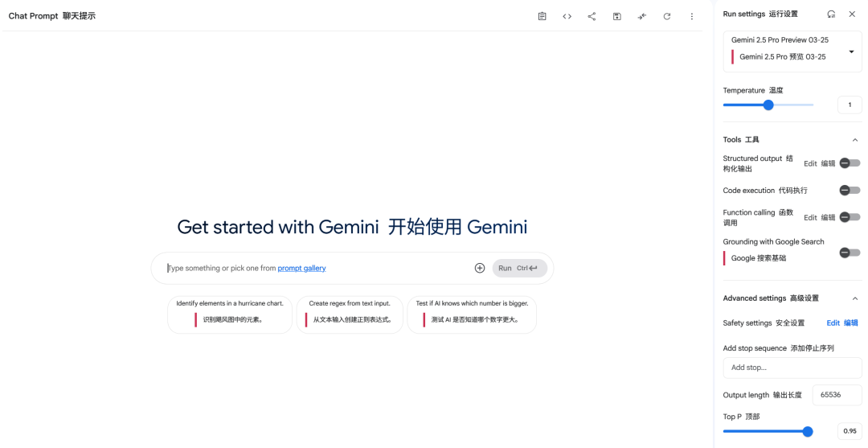Image resolution: width=868 pixels, height=448 pixels.
Task: Click Edit next to Function calling
Action: (819, 218)
